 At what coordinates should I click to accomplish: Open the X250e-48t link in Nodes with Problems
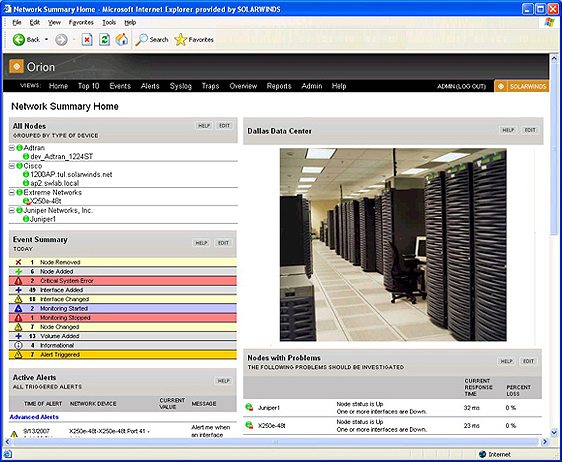tap(271, 426)
